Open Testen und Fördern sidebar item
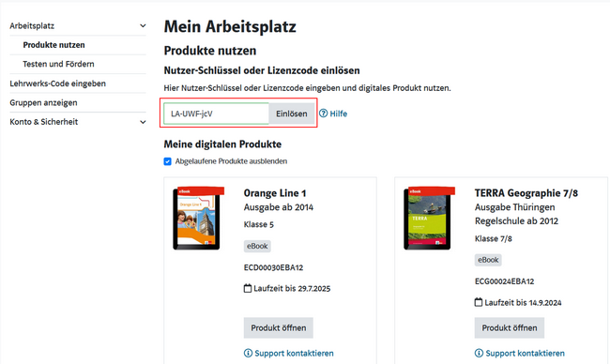The width and height of the screenshot is (610, 364). 58,64
